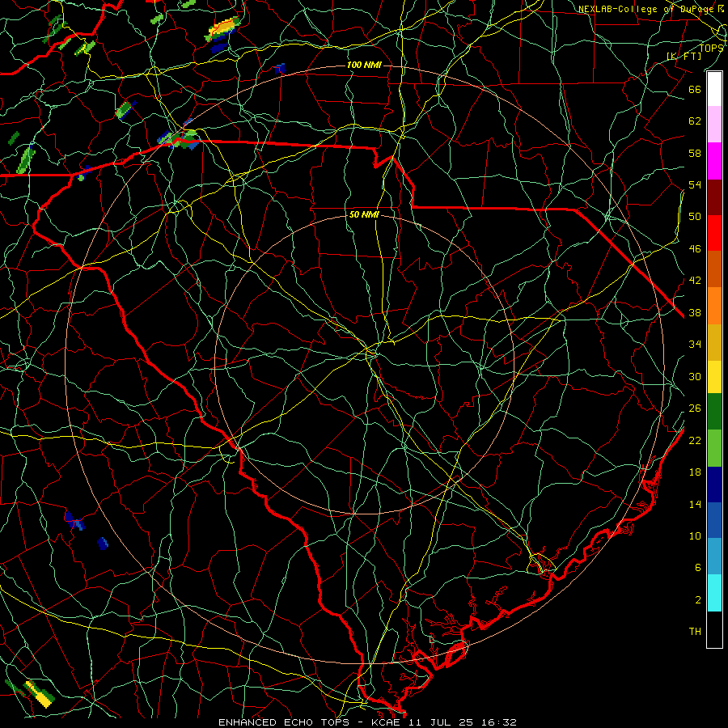Select the light green legend swatch
Screen dimensions: 728x728
[714, 448]
